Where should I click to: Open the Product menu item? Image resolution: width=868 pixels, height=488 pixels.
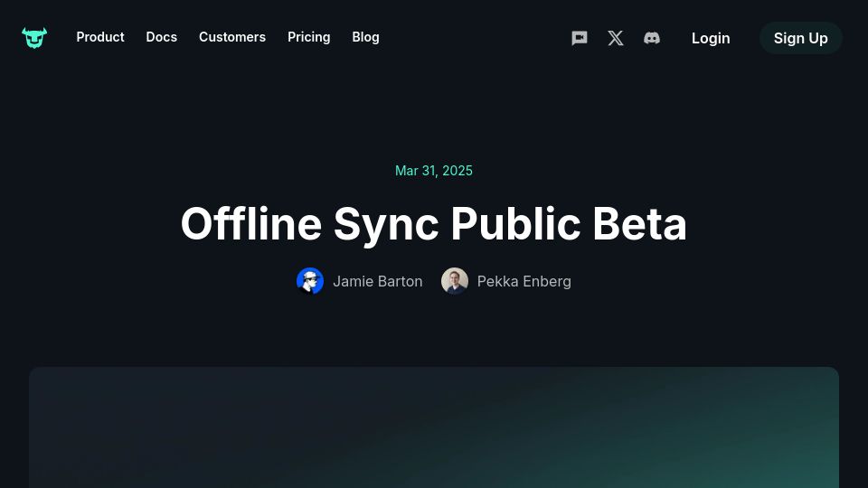tap(100, 37)
